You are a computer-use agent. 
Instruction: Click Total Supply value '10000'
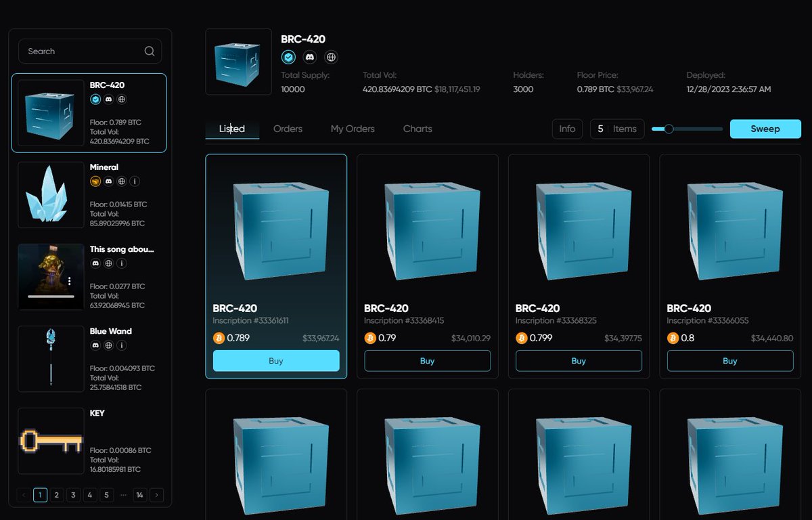point(293,89)
